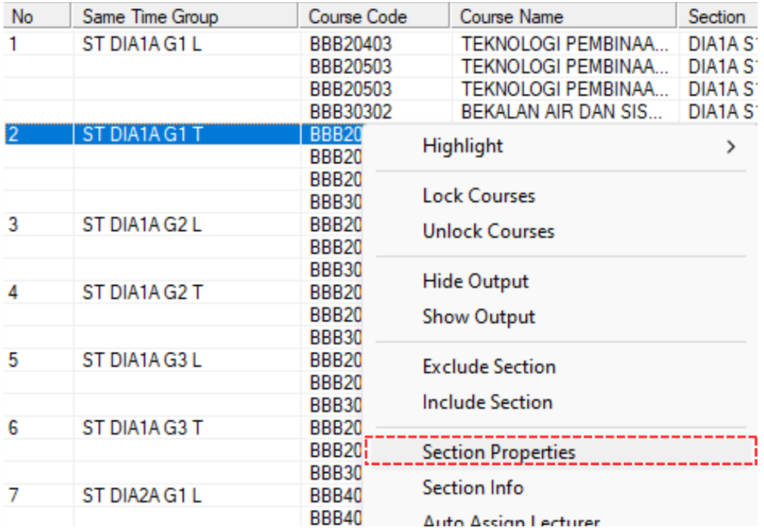764x532 pixels.
Task: Click the BEKALAN AIR DAN SIS... course name
Action: click(x=562, y=112)
